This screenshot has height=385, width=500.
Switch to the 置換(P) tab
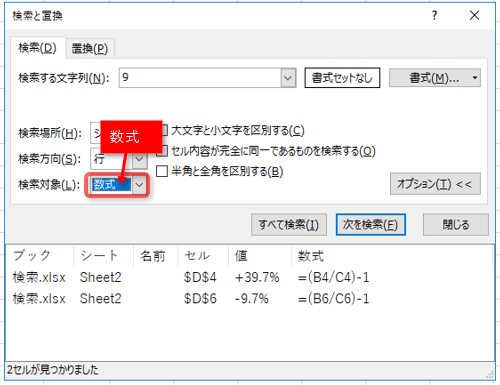coord(90,49)
